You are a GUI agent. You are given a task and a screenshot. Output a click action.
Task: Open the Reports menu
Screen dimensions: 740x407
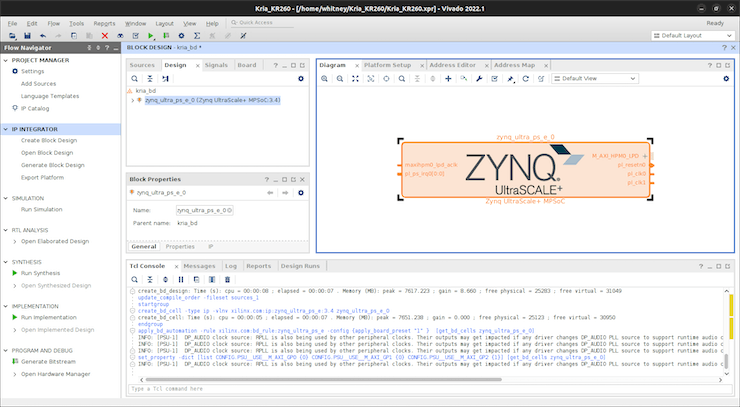point(104,24)
